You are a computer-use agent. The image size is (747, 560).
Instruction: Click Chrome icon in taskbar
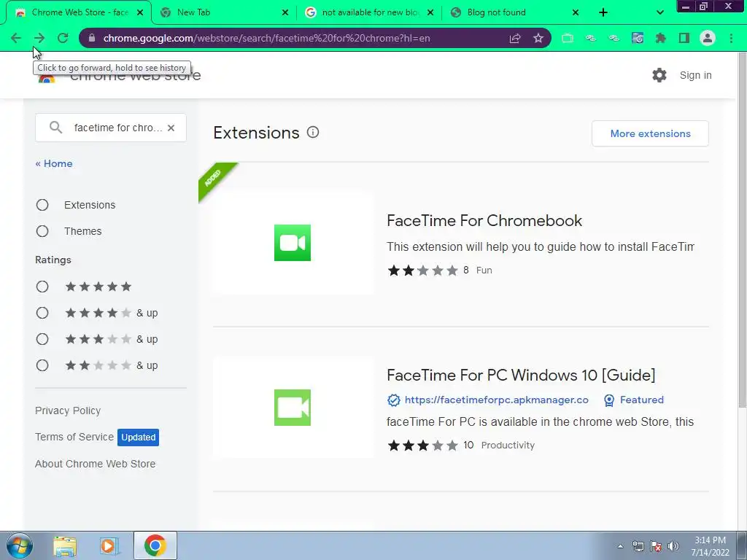click(x=155, y=545)
